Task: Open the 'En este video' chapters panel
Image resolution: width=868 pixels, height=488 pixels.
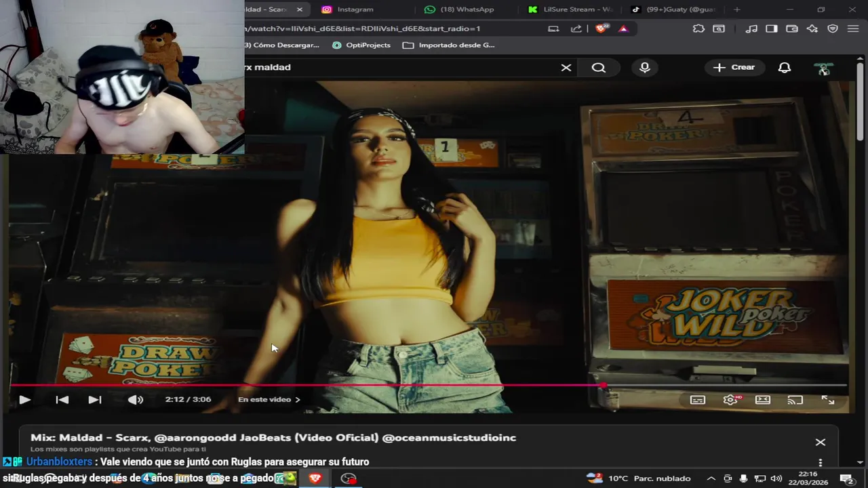Action: [269, 400]
